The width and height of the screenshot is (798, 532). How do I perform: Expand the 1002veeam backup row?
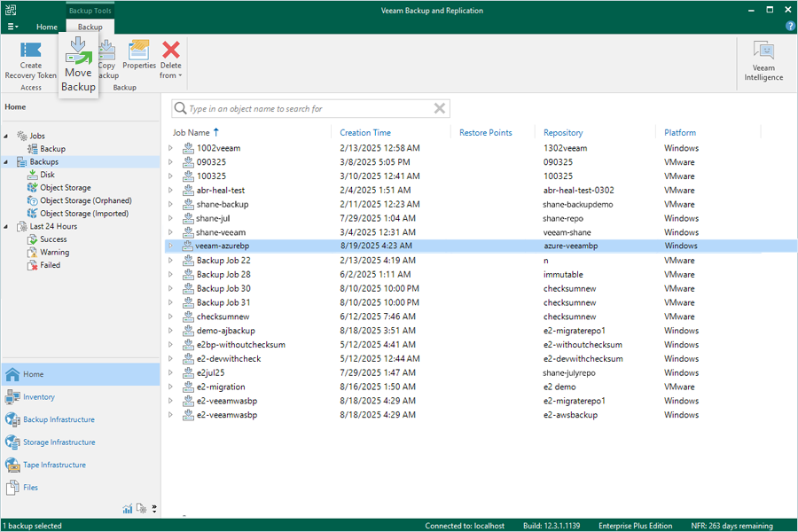(x=170, y=148)
